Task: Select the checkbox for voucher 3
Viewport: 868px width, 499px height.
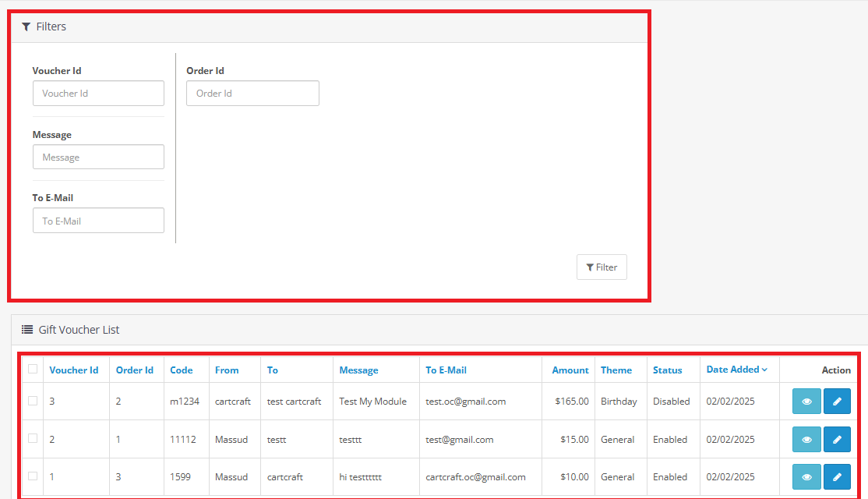Action: pyautogui.click(x=33, y=401)
